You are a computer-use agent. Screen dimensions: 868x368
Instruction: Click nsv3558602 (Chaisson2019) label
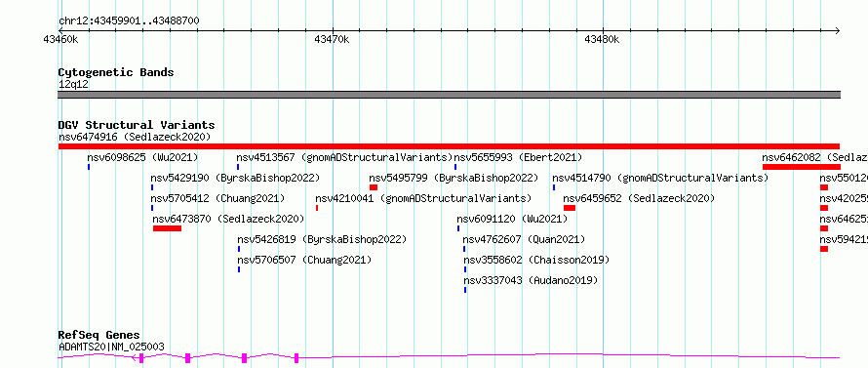[x=537, y=260]
